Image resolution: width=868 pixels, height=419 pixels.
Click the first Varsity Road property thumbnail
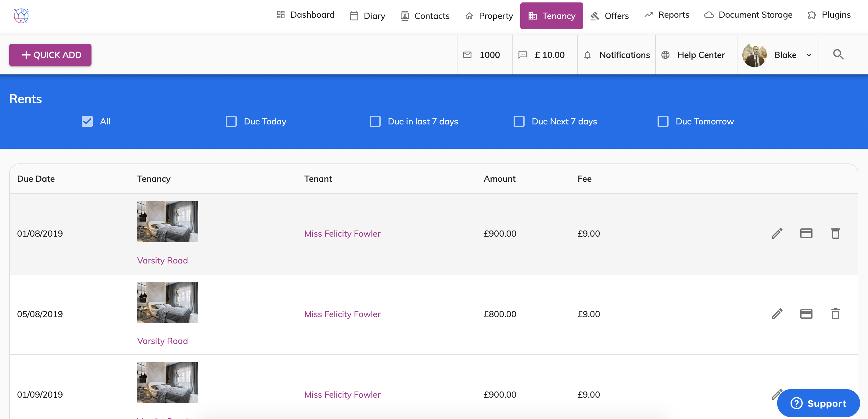(x=167, y=222)
